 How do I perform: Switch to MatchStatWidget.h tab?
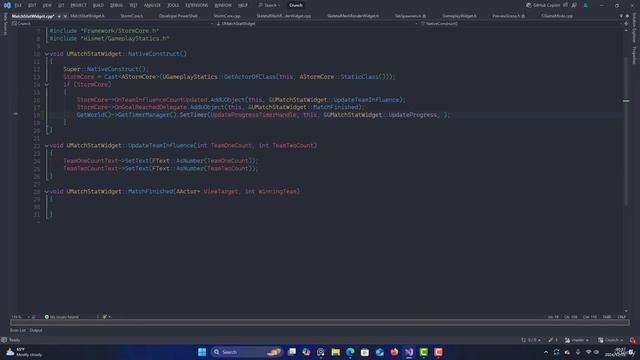point(87,16)
